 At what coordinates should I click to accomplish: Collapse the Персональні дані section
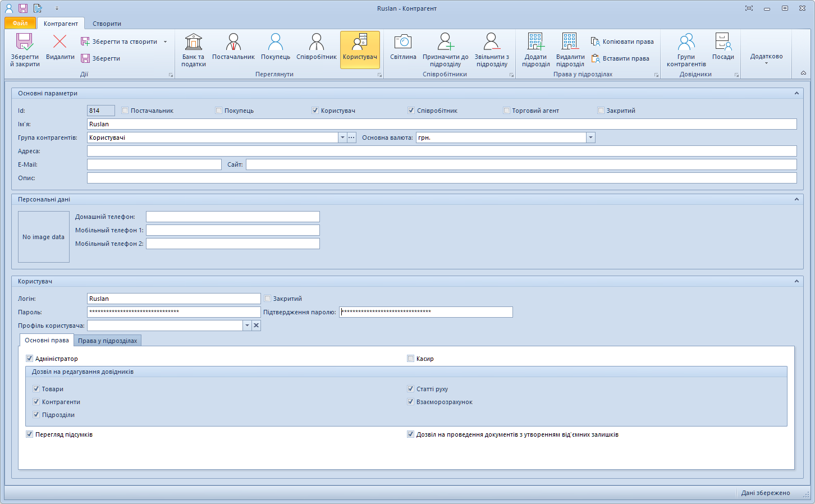click(796, 199)
